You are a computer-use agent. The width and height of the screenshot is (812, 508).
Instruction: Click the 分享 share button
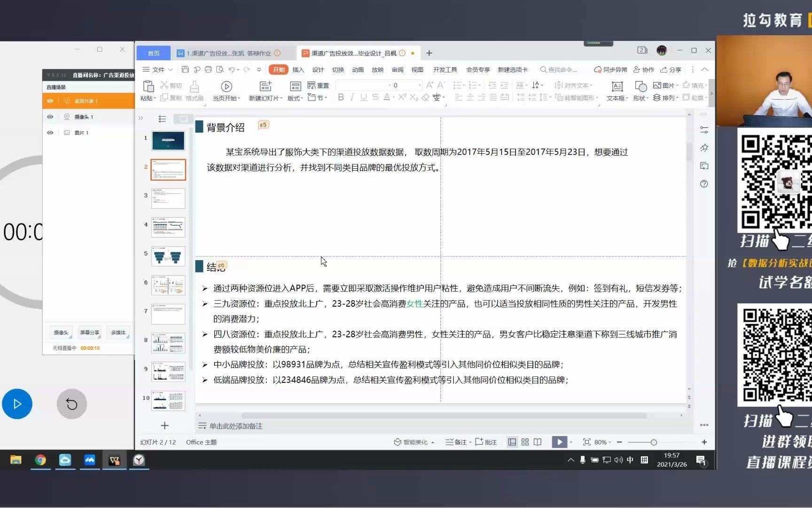tap(671, 70)
